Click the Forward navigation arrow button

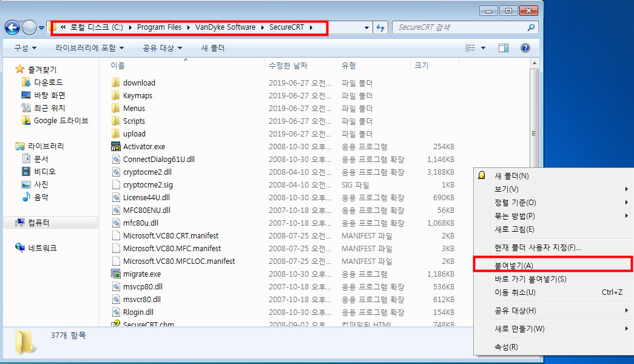(x=29, y=27)
